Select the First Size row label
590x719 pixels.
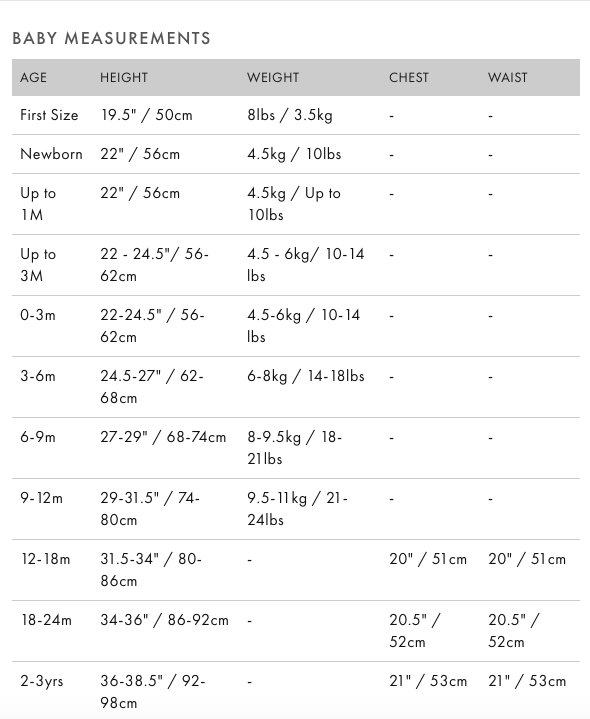(49, 115)
